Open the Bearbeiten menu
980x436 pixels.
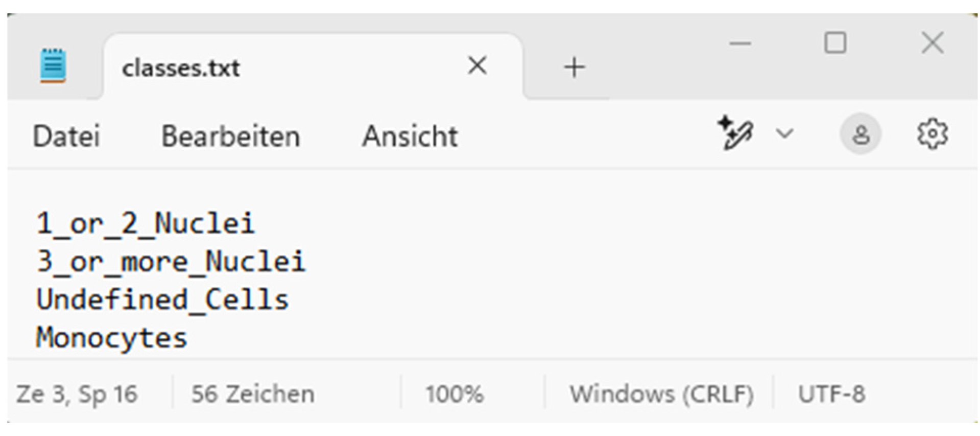coord(231,136)
